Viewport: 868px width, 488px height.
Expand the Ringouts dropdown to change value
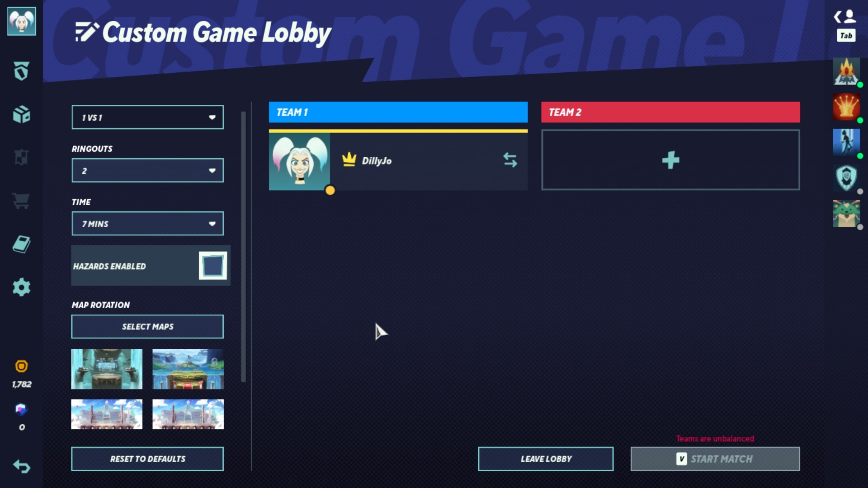tap(148, 171)
